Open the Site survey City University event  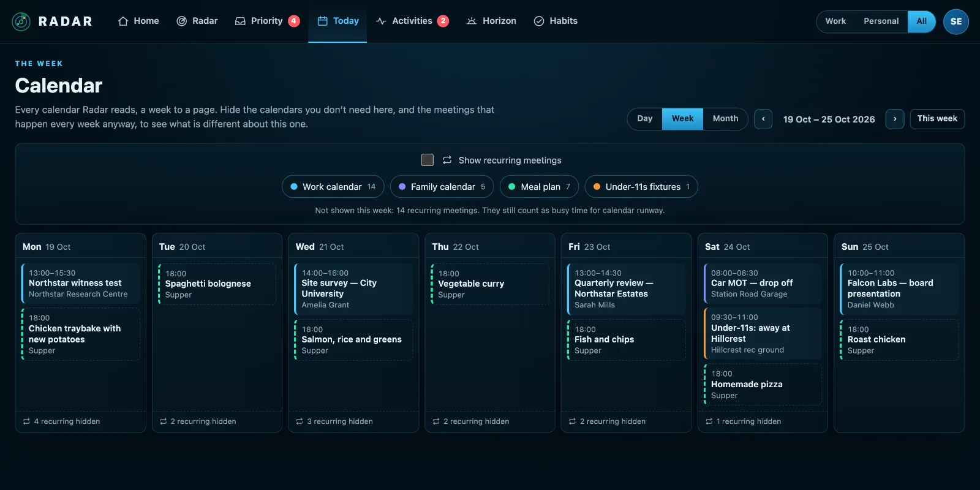[353, 289]
